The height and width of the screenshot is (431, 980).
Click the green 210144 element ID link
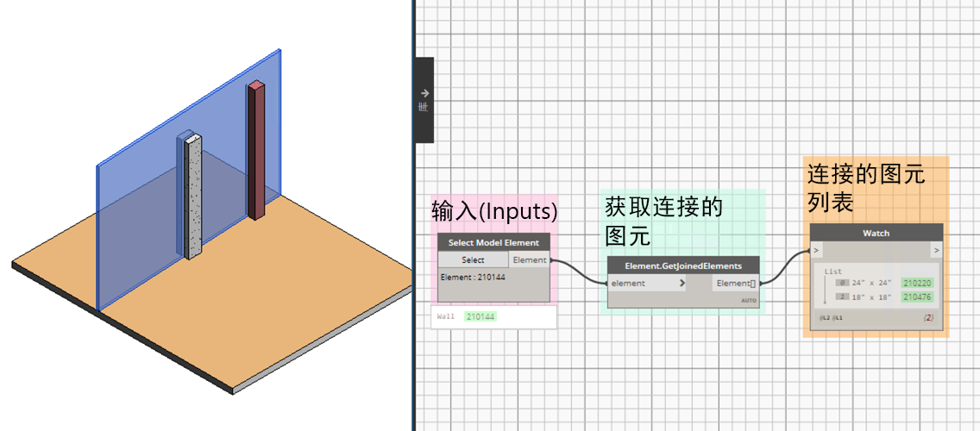coord(481,316)
